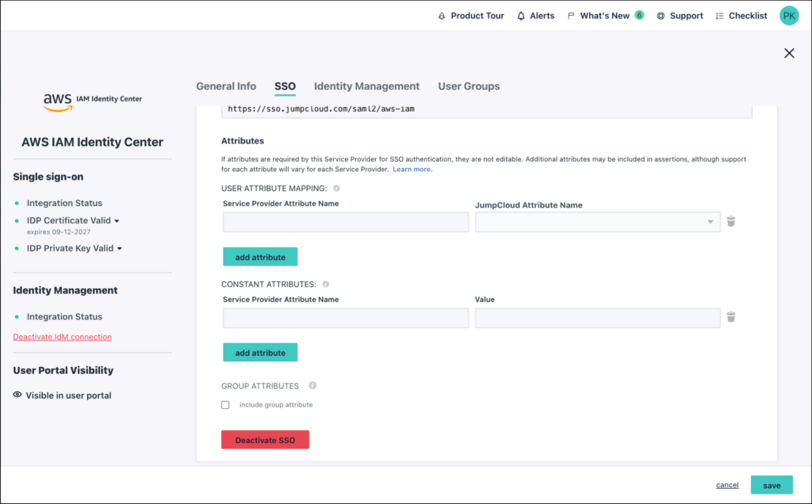Switch to the User Groups tab
Image resolution: width=812 pixels, height=504 pixels.
[469, 86]
